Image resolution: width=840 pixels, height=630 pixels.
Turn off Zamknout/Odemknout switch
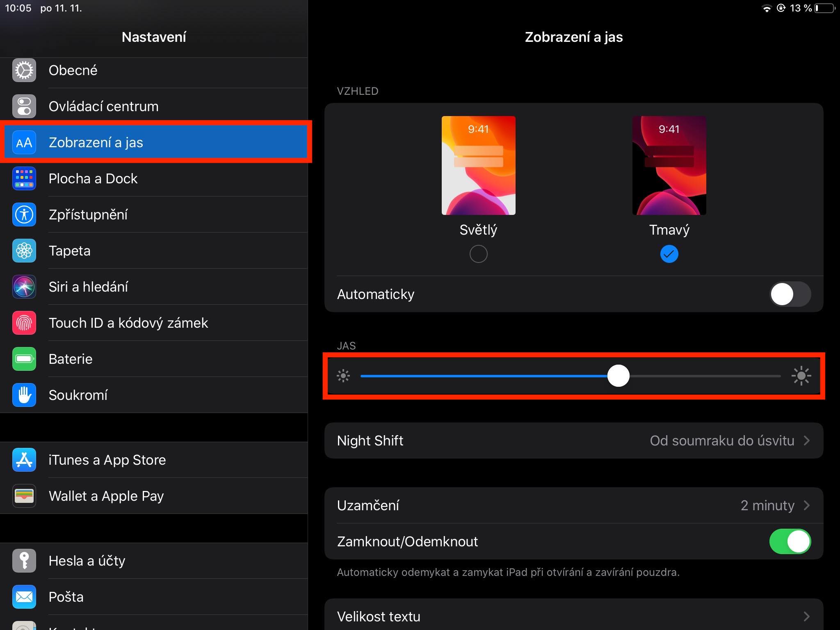pos(790,541)
